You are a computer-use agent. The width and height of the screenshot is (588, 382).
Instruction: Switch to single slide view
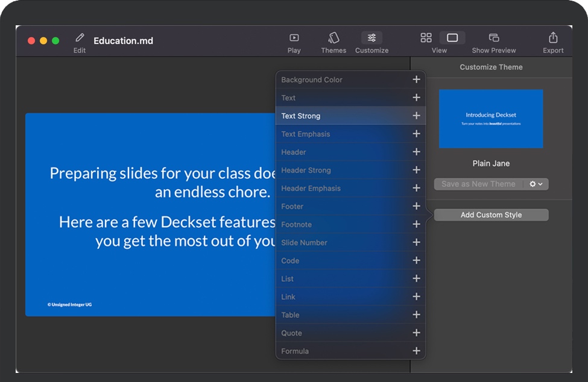click(x=452, y=38)
